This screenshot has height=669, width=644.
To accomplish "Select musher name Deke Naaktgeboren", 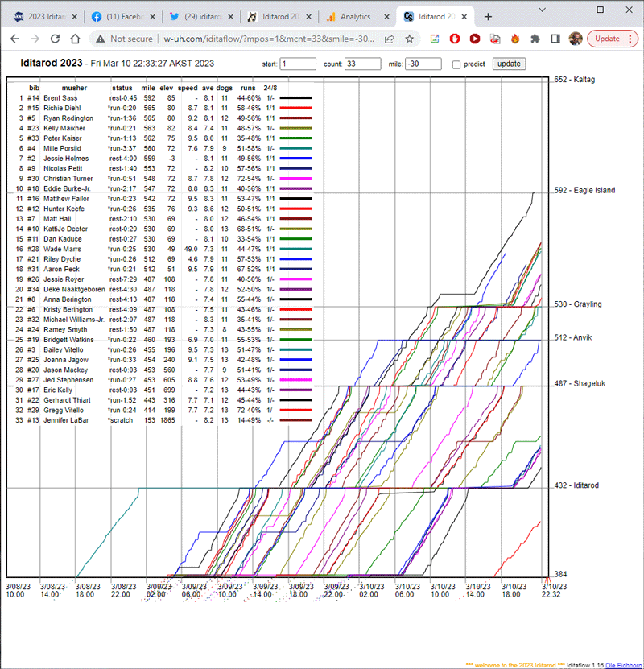I will (x=74, y=289).
